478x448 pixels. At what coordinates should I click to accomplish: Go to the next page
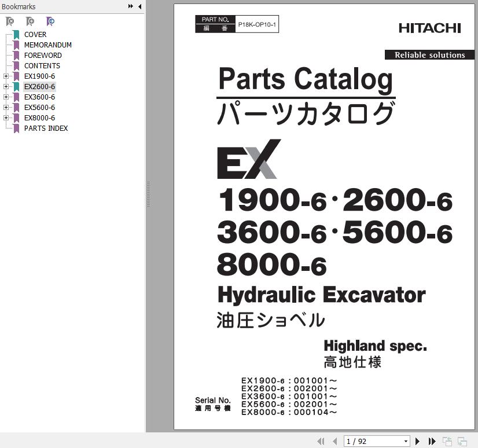tap(418, 442)
